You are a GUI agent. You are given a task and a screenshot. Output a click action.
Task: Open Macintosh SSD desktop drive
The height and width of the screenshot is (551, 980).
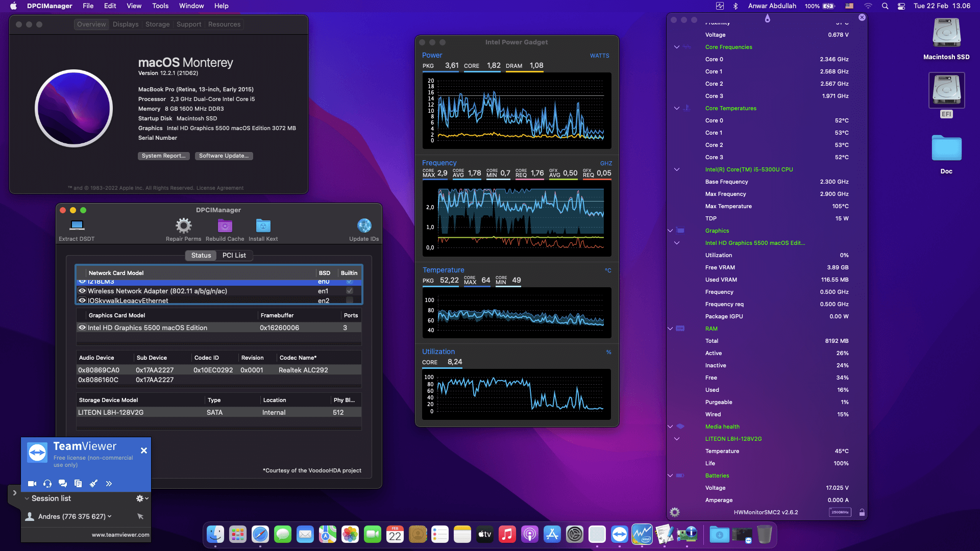(946, 33)
